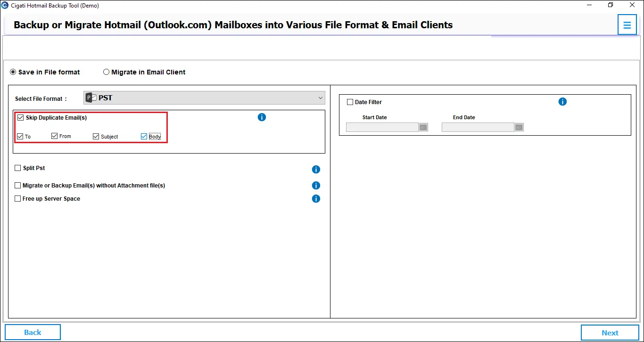Screen dimensions: 644x342
Task: Open the Start Date calendar picker icon
Action: click(423, 127)
